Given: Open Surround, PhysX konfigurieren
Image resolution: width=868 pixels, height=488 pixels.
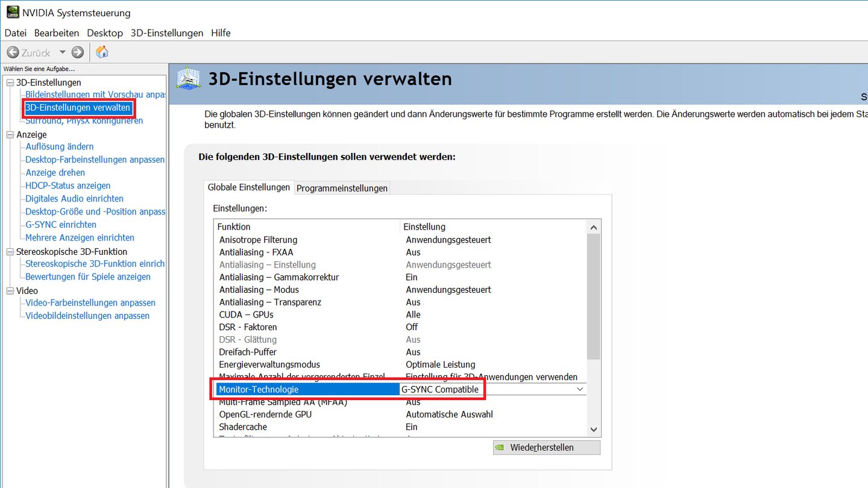Looking at the screenshot, I should pyautogui.click(x=84, y=120).
